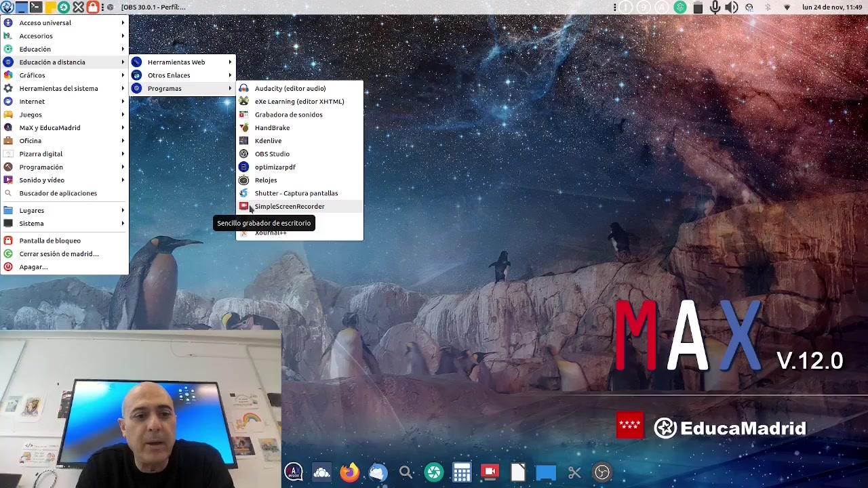Open the MaX y EducaMadrid category

(64, 127)
